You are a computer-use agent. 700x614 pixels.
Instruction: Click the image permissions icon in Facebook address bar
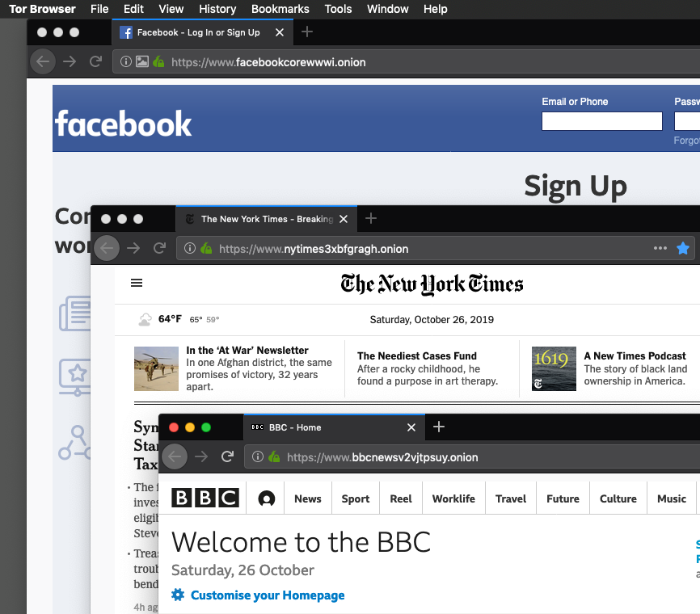pos(142,61)
